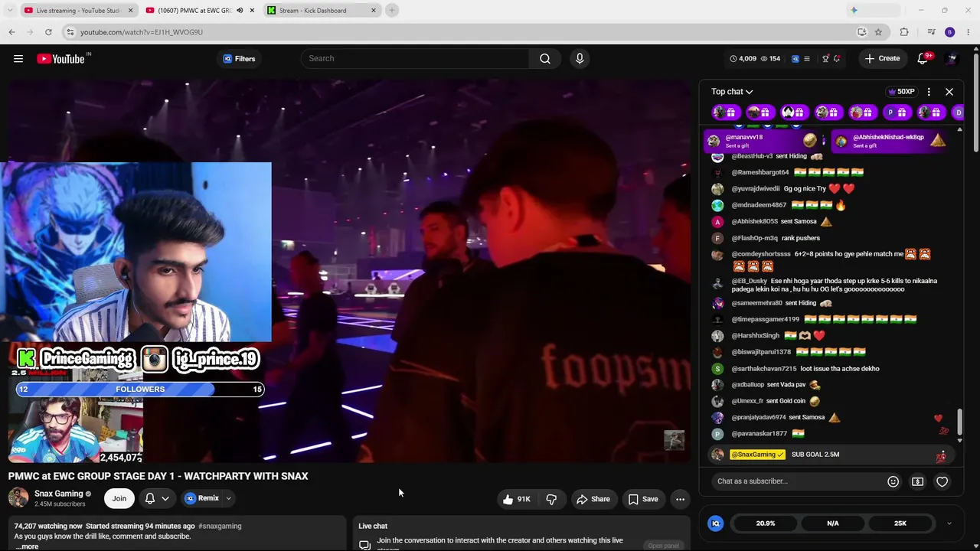The width and height of the screenshot is (980, 551).
Task: Expand the Top chat dropdown
Action: coord(732,92)
